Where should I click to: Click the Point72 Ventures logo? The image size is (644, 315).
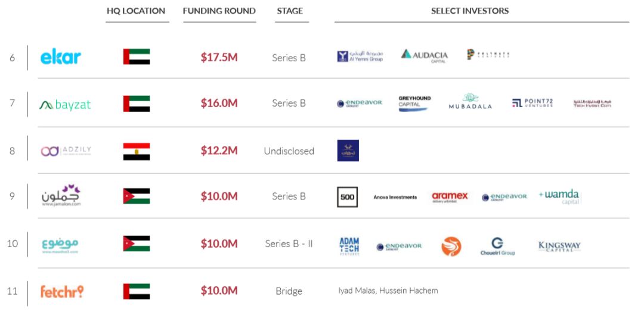click(532, 103)
